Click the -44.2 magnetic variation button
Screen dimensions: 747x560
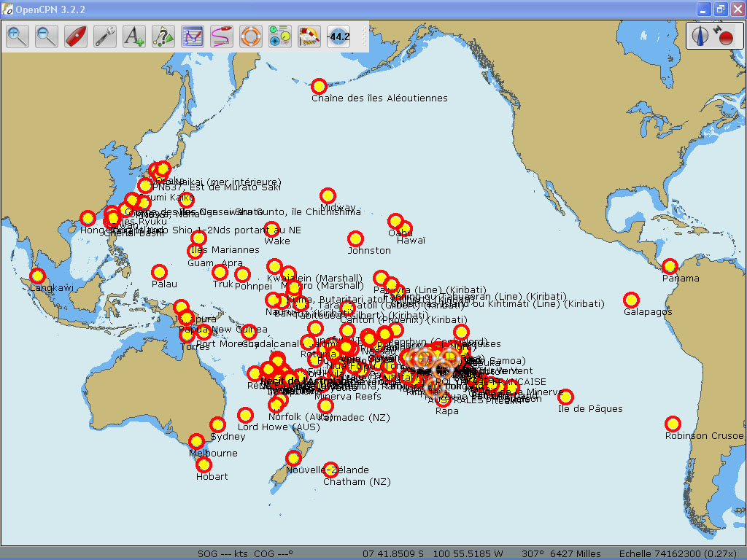338,36
